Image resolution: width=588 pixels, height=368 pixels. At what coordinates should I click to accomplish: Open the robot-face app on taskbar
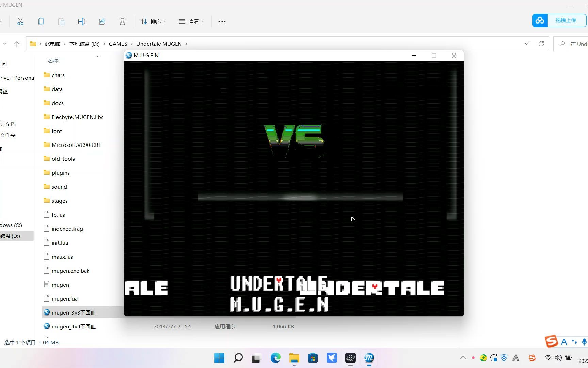tap(350, 358)
